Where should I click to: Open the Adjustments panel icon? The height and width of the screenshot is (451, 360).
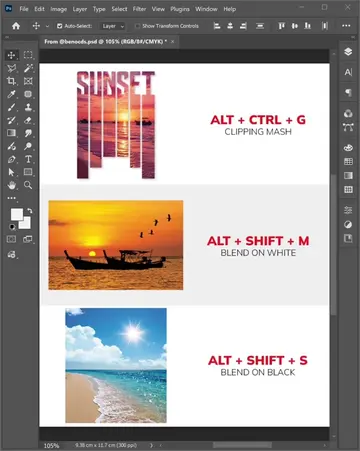[348, 225]
